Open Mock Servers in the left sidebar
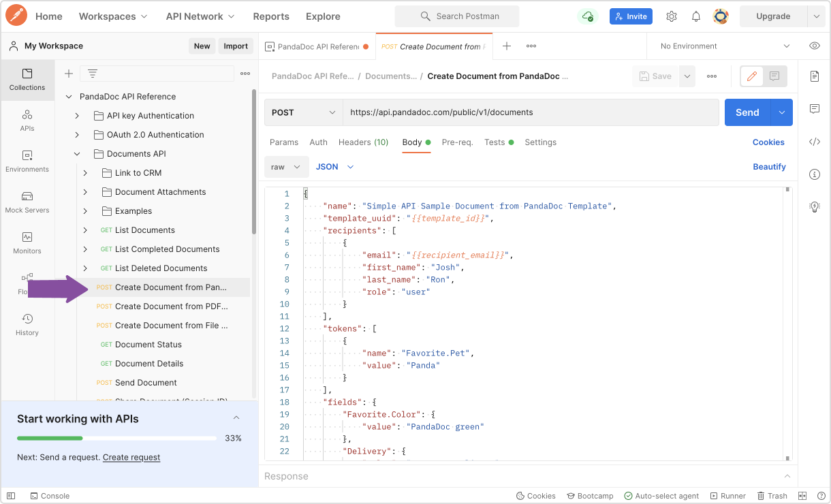Screen dimensions: 831x504 pyautogui.click(x=27, y=202)
